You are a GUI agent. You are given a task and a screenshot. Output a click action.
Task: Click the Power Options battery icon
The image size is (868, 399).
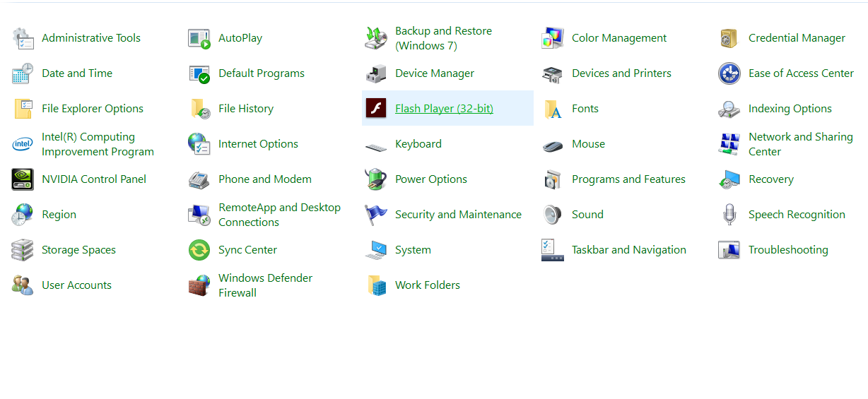[376, 179]
